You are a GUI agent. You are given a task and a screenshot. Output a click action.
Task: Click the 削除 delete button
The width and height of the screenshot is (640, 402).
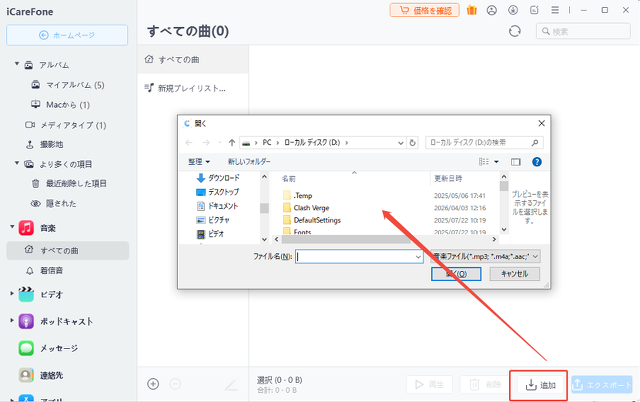(x=484, y=384)
